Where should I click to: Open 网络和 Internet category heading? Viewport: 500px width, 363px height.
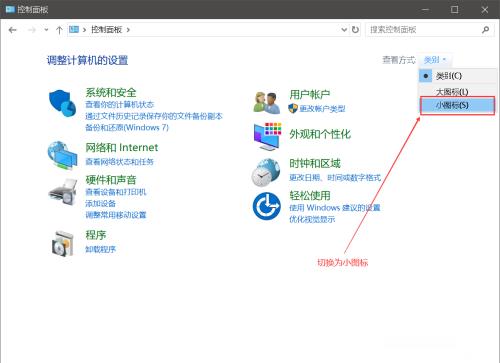[x=122, y=147]
